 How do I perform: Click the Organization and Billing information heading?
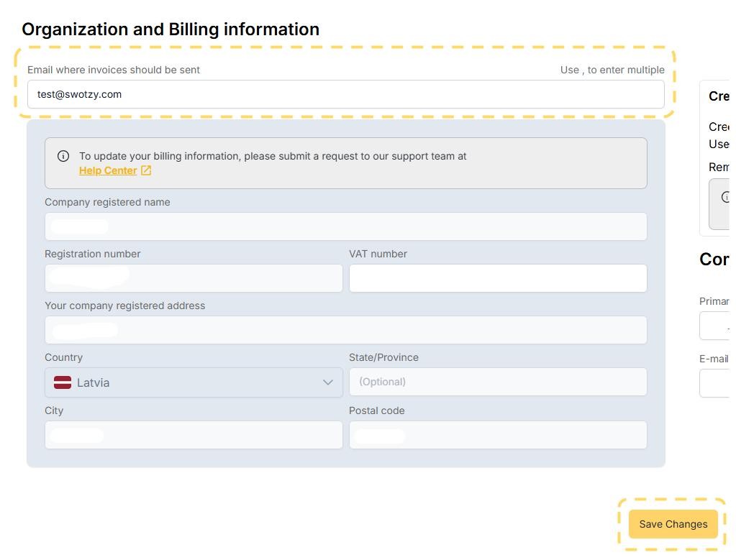(171, 29)
